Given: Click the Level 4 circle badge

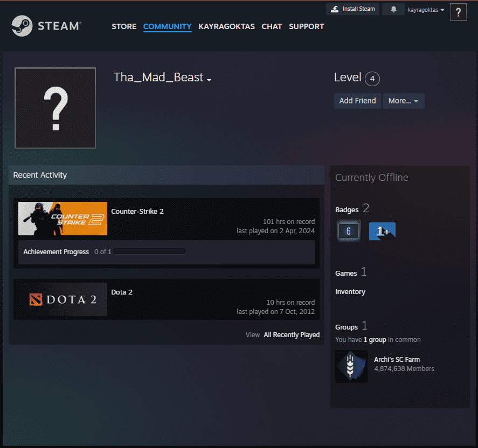Looking at the screenshot, I should tap(372, 79).
